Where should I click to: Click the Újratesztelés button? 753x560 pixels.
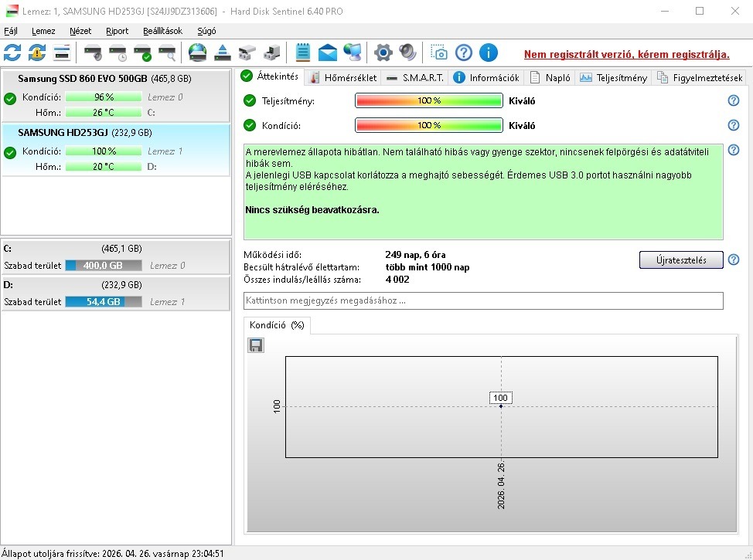[681, 260]
